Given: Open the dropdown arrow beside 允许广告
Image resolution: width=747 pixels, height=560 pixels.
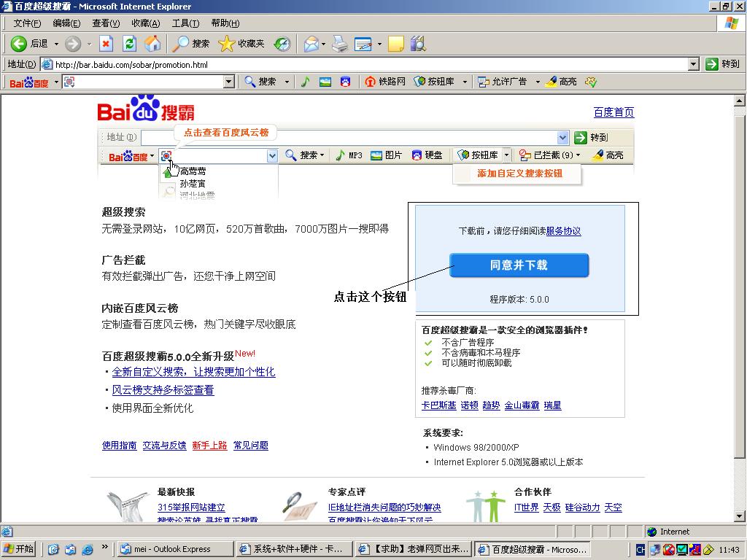Looking at the screenshot, I should point(538,82).
